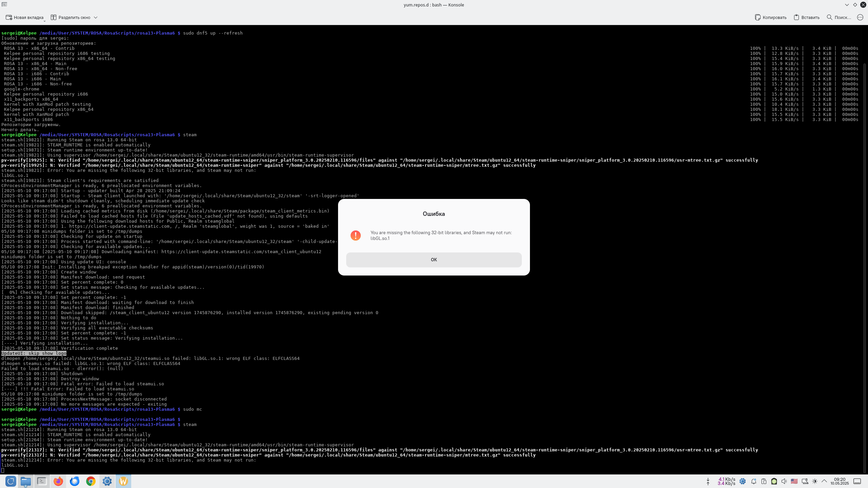Launch Firefox from the taskbar
Image resolution: width=868 pixels, height=488 pixels.
pos(58,481)
